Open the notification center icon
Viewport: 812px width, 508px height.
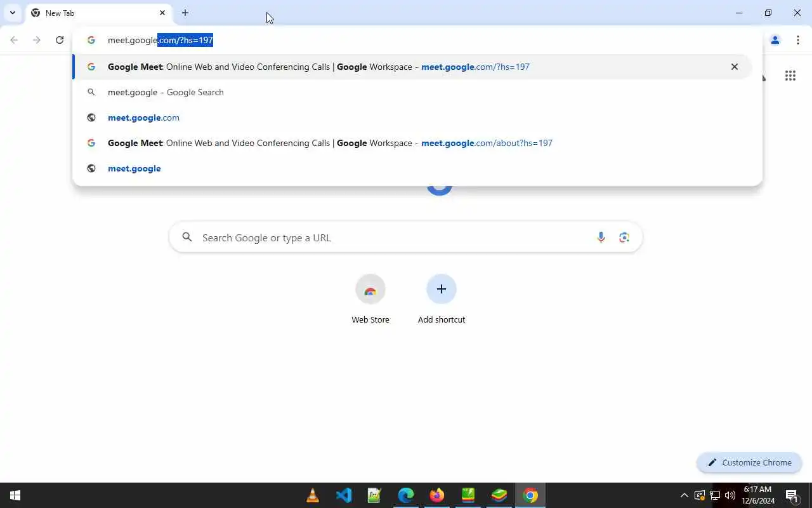792,495
